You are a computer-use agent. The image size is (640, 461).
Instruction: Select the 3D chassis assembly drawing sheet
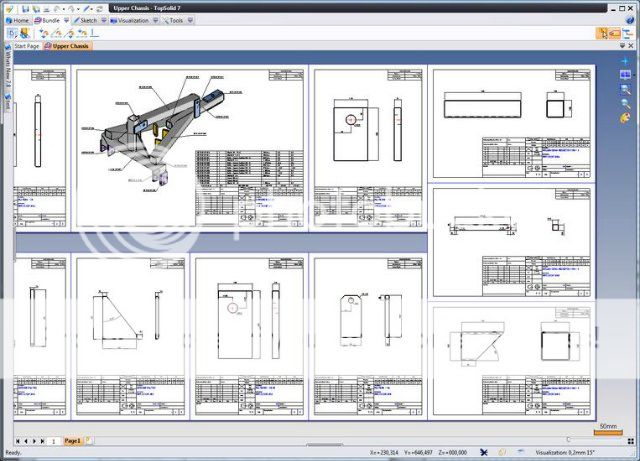(189, 148)
